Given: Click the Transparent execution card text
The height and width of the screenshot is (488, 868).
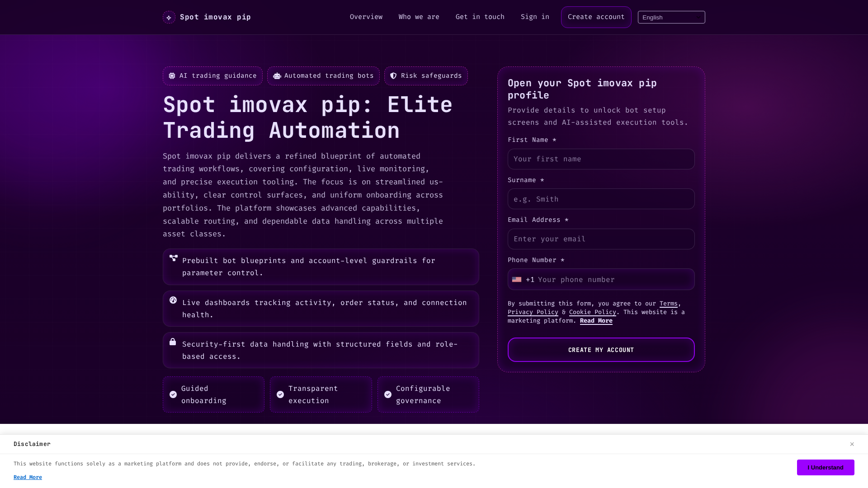Looking at the screenshot, I should 313,394.
